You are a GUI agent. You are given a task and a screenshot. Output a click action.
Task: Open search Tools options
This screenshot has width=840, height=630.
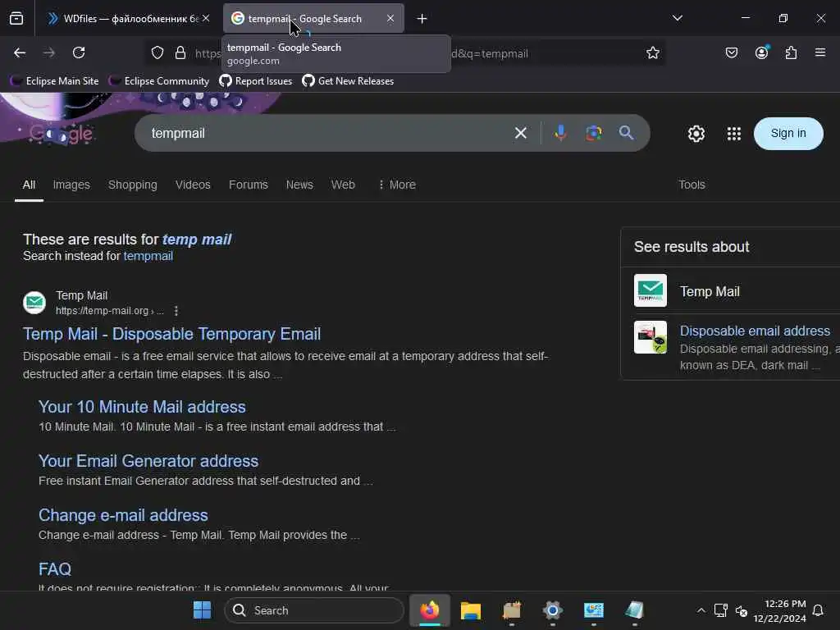692,185
